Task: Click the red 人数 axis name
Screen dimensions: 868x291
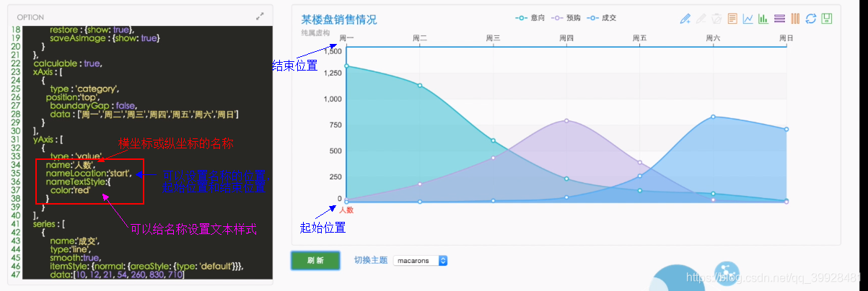Action: [347, 210]
